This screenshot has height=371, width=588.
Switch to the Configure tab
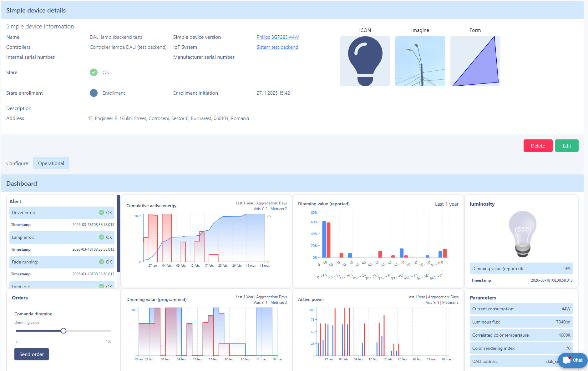pyautogui.click(x=17, y=163)
